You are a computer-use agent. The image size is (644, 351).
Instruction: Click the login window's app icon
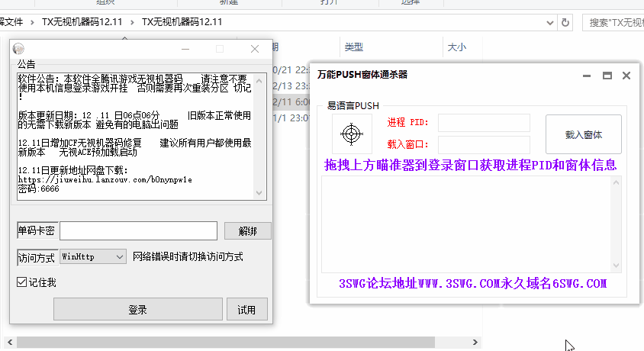(x=18, y=49)
